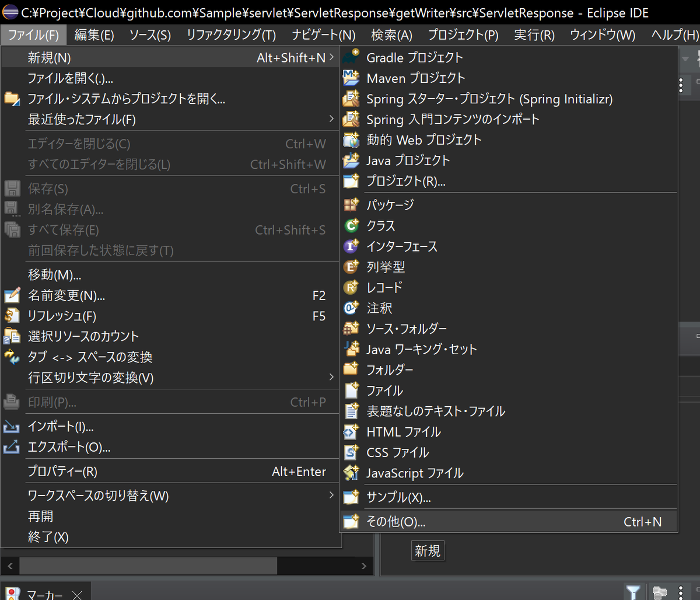Click the 注釈 annotation icon
The height and width of the screenshot is (600, 700).
click(351, 308)
